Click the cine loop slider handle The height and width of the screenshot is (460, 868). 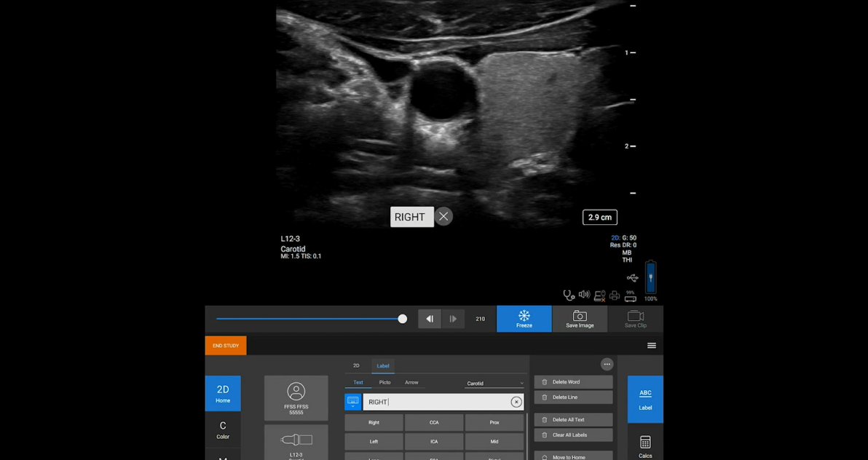pyautogui.click(x=402, y=319)
